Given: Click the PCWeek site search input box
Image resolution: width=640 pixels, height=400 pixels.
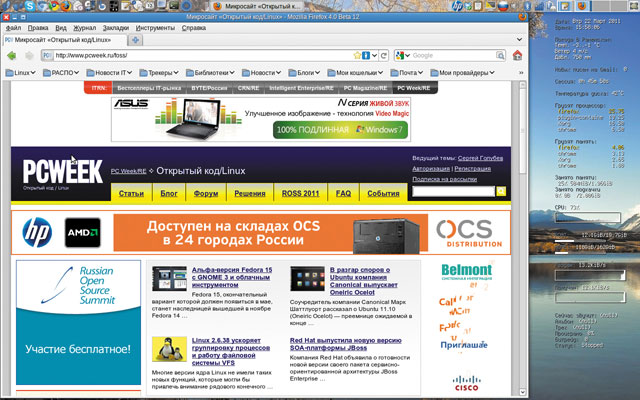Looking at the screenshot, I should click(x=453, y=191).
